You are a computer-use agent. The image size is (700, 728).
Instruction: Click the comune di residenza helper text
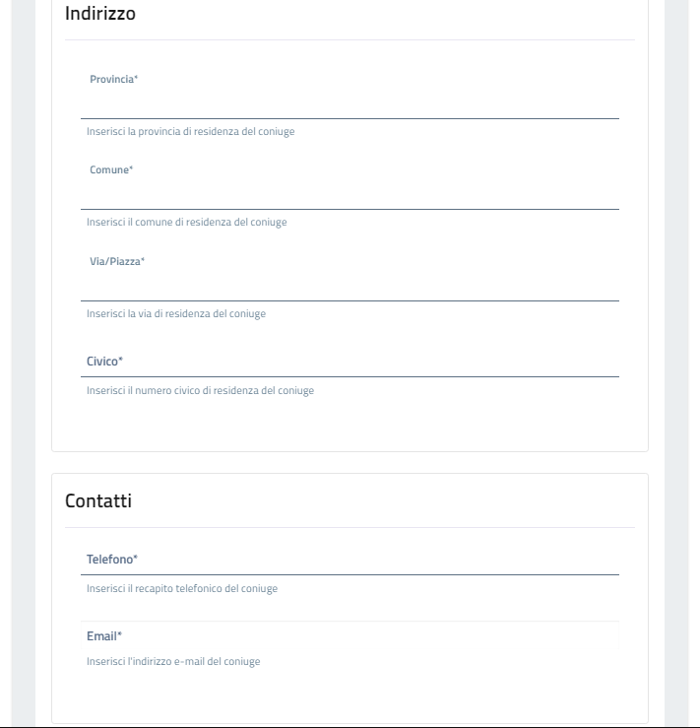pyautogui.click(x=186, y=223)
